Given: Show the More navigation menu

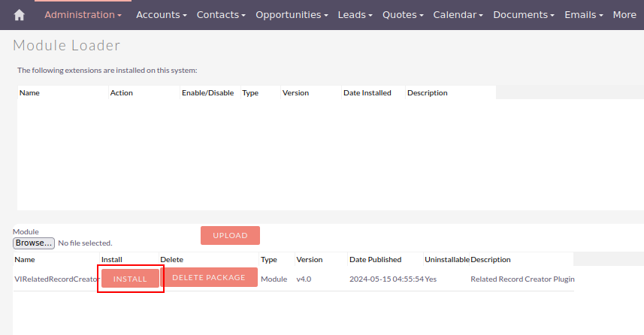Looking at the screenshot, I should tap(624, 15).
